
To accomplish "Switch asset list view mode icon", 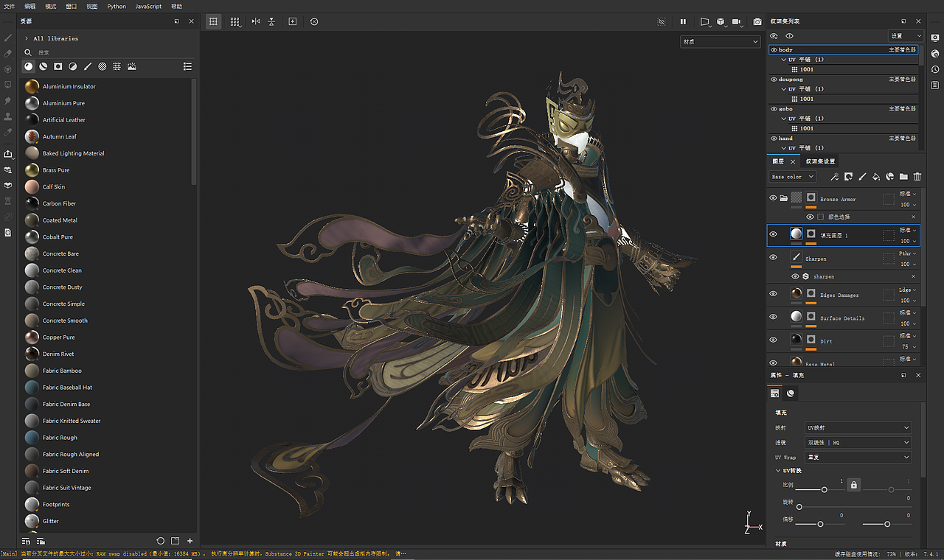I will click(187, 66).
